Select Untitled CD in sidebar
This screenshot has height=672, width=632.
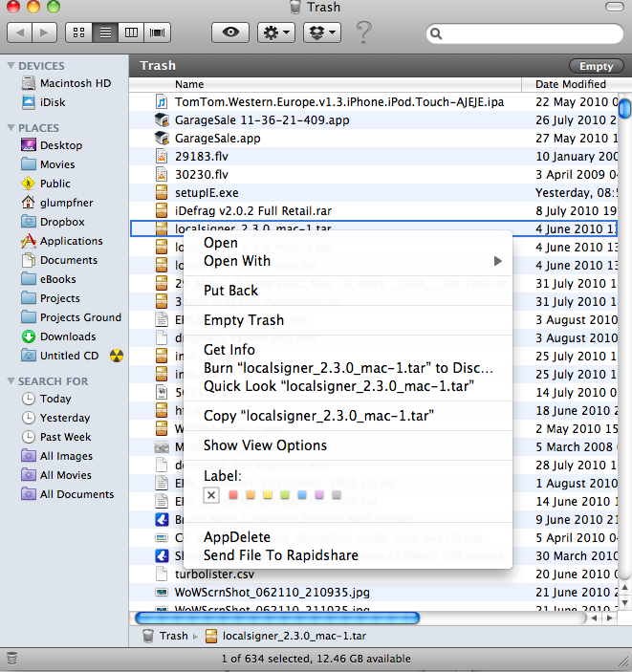click(x=60, y=356)
